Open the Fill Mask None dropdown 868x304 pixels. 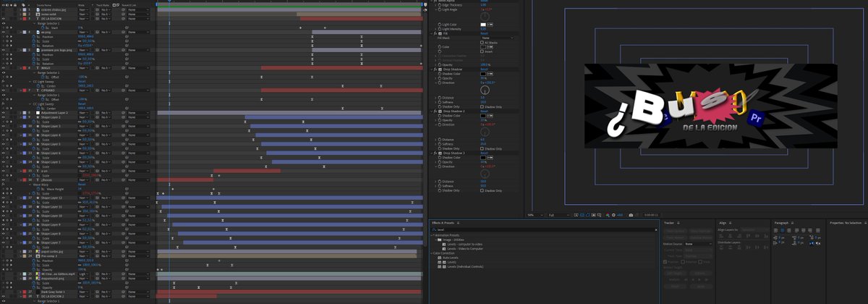click(497, 38)
